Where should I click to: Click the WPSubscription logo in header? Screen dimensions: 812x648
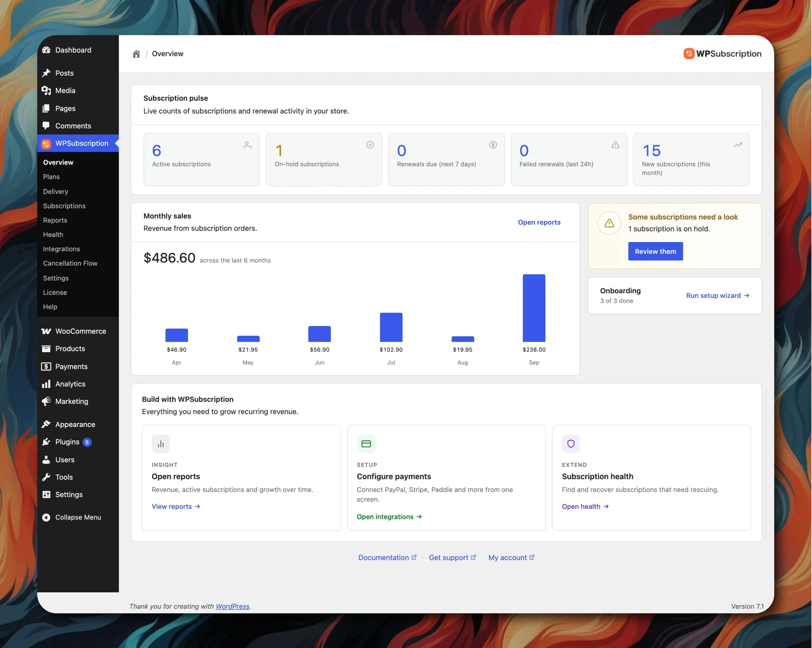click(x=722, y=53)
